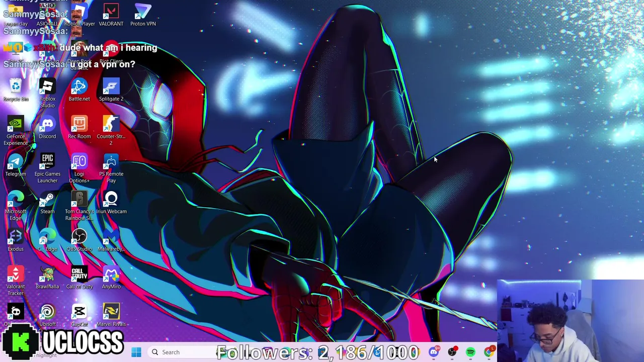Image resolution: width=644 pixels, height=362 pixels.
Task: Open the Ubisoft Connect desktop shortcut
Action: click(47, 315)
